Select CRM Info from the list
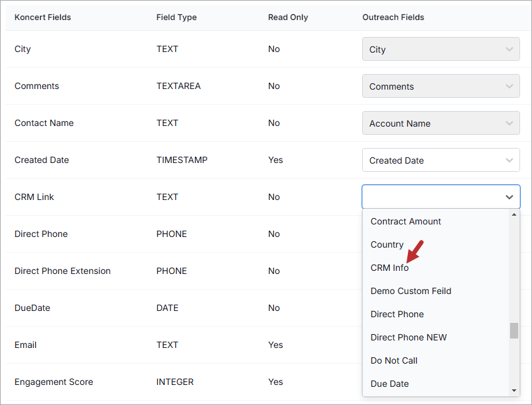 click(390, 268)
